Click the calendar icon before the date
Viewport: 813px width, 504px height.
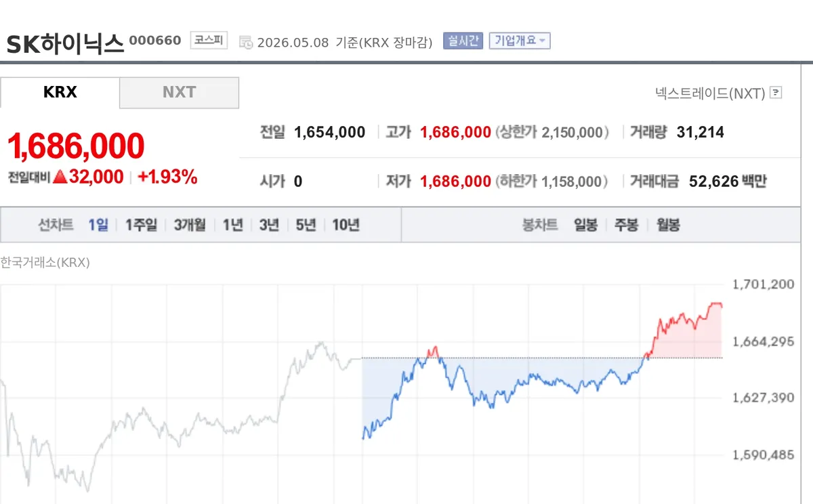click(x=245, y=42)
